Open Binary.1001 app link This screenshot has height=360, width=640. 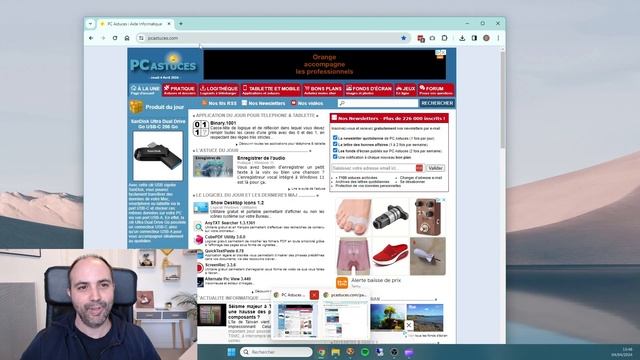pos(223,123)
